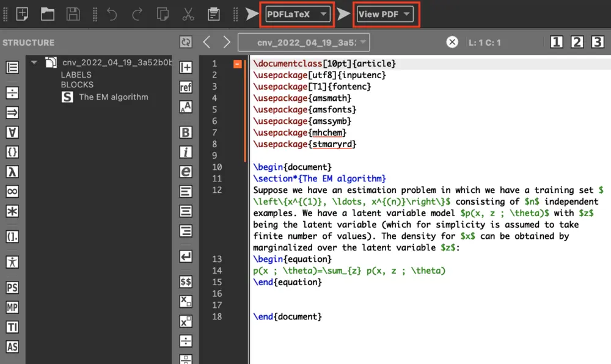The image size is (611, 364).
Task: Select BLOCKS in the structure tree
Action: click(77, 85)
